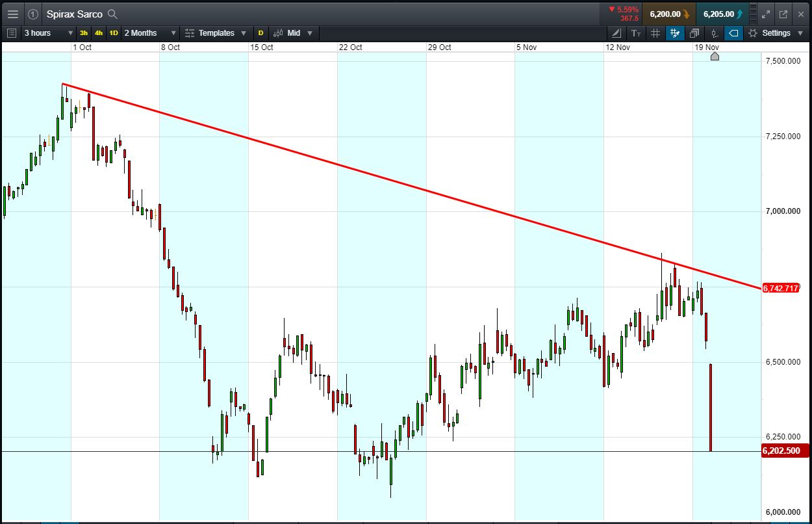Toggle the chart gridlines icon
812x524 pixels.
click(655, 33)
